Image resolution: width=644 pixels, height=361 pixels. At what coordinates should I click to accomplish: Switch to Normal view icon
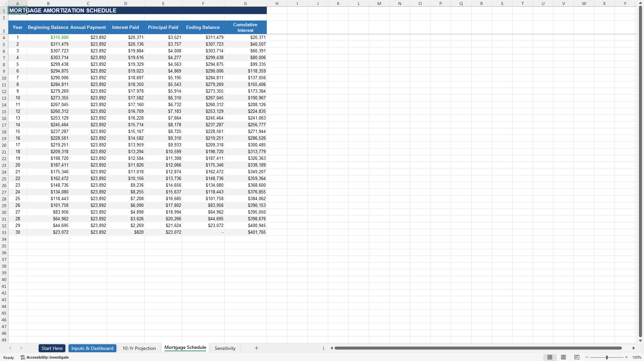(x=550, y=357)
